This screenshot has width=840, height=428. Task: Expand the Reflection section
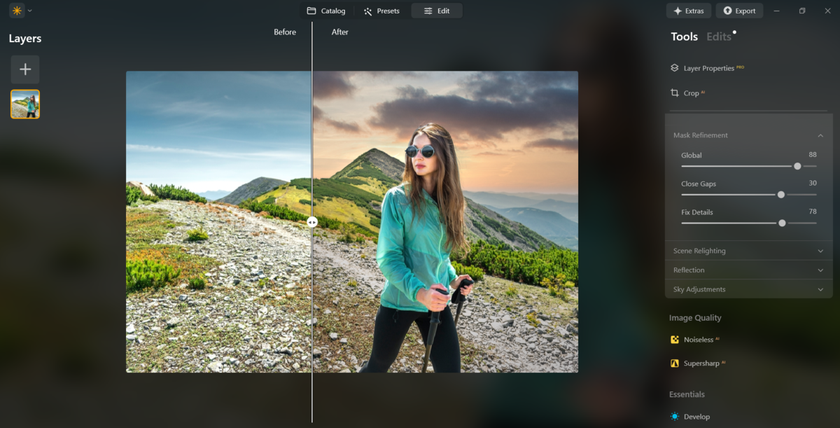click(x=820, y=270)
